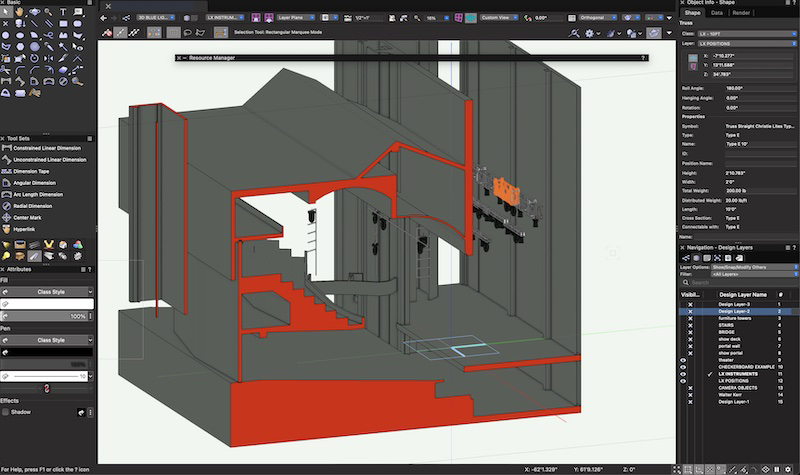800x475 pixels.
Task: Toggle hidden X mark for Walter Kerr layer
Action: (x=690, y=395)
